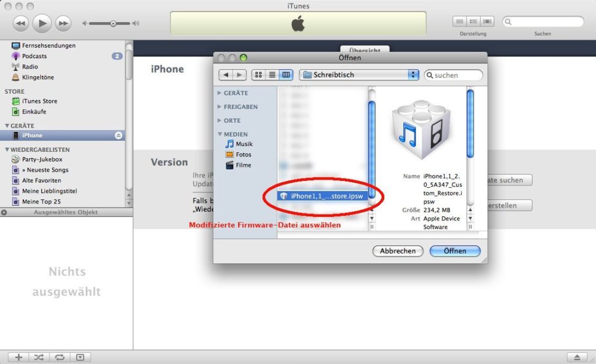
Task: Expand GERÄTE in the dialog sidebar
Action: [x=219, y=93]
